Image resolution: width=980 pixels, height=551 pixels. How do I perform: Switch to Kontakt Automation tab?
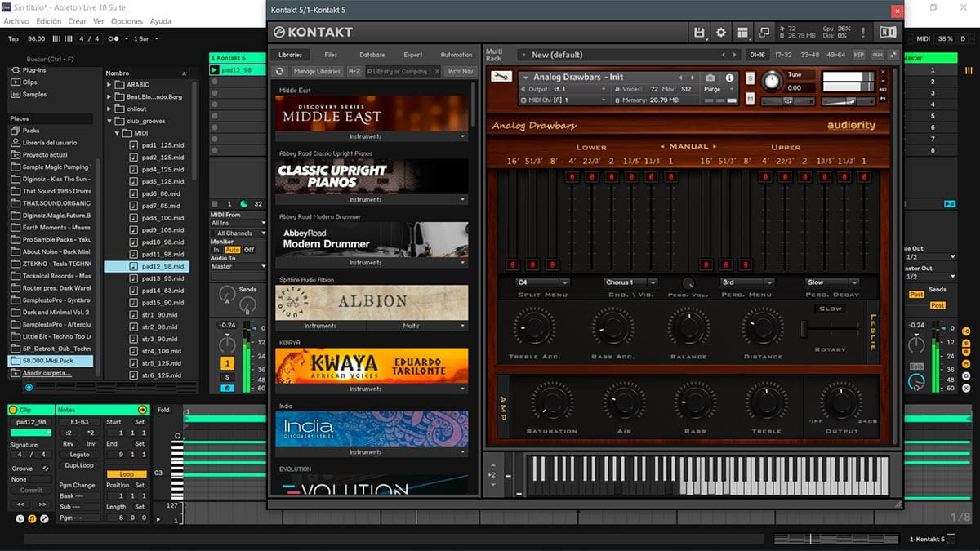click(x=457, y=55)
